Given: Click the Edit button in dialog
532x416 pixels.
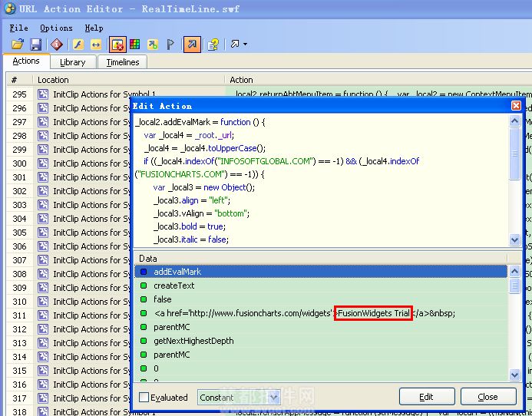Looking at the screenshot, I should pos(427,397).
